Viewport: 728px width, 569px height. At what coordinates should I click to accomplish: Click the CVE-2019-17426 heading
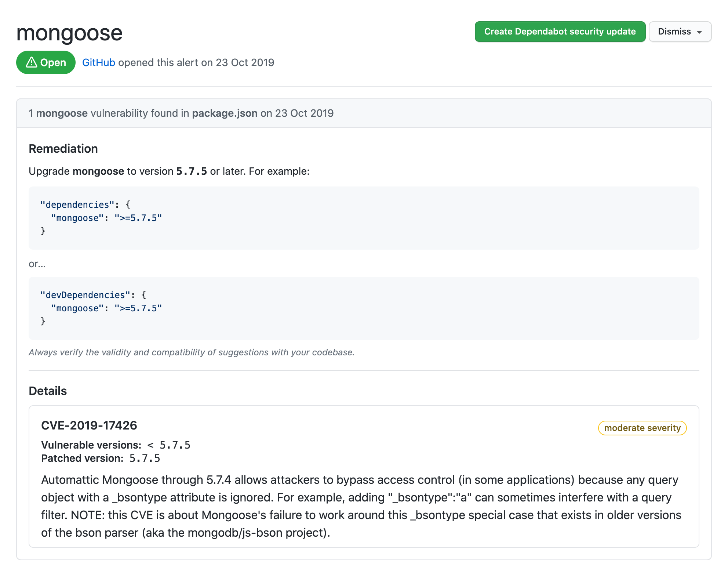[89, 425]
